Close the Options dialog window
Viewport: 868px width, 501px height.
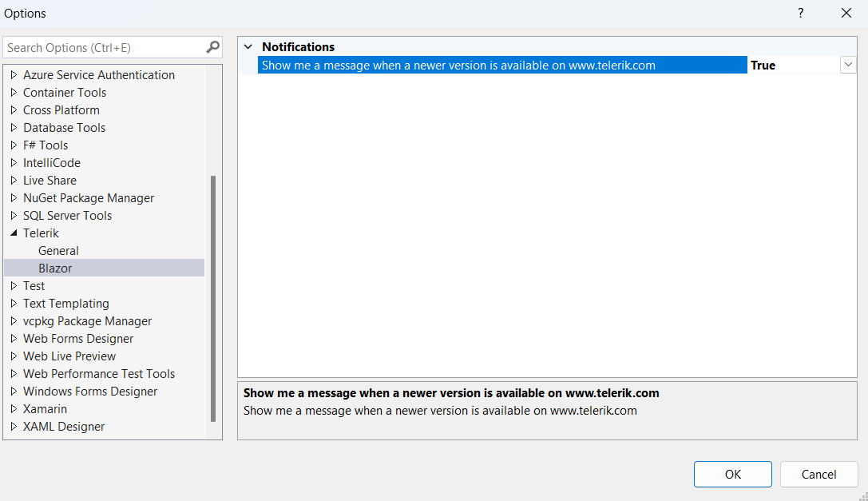[x=846, y=13]
